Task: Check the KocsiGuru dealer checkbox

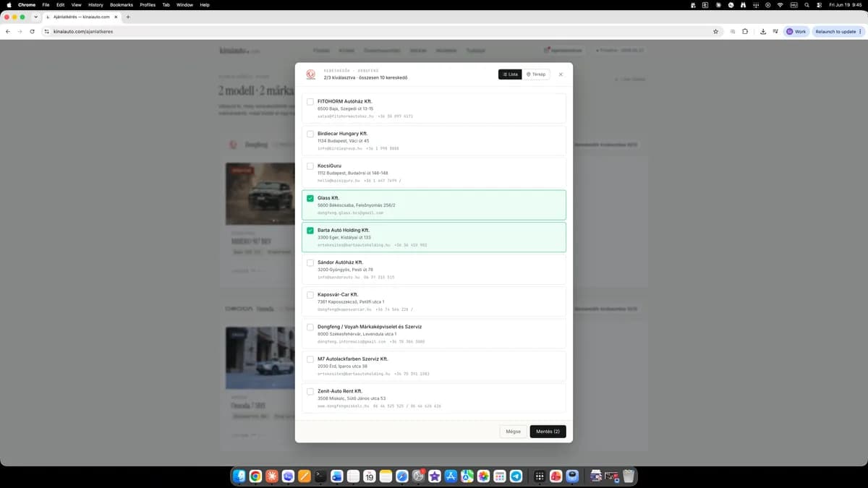Action: (x=310, y=166)
